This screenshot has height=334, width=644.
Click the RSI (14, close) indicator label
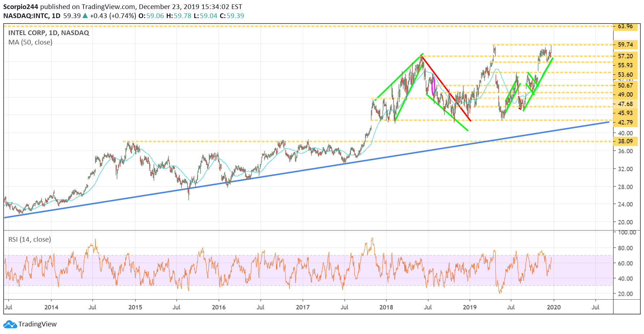click(30, 239)
